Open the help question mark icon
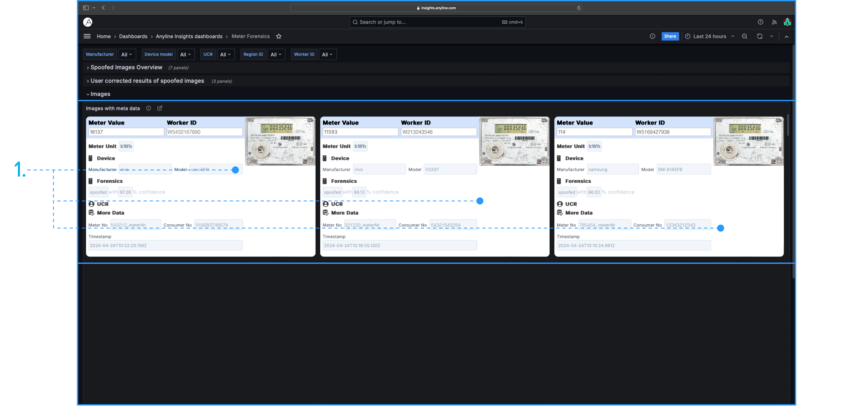The image size is (868, 406). click(760, 22)
